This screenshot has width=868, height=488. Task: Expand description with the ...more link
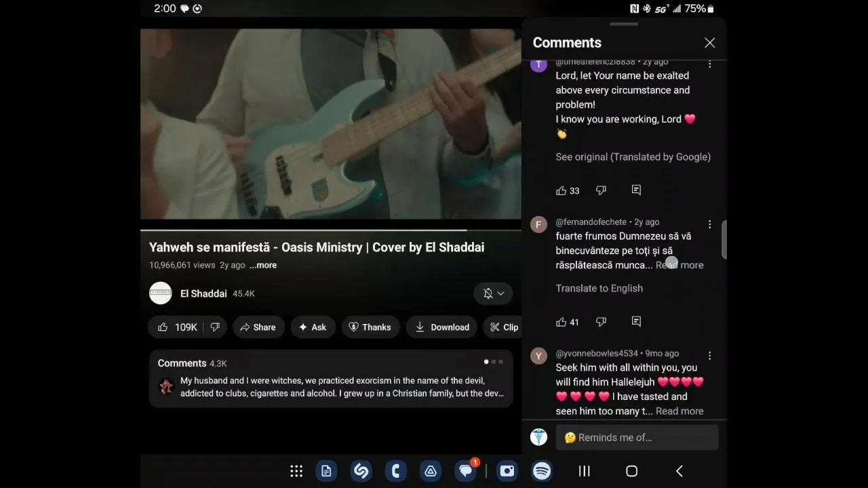click(263, 265)
